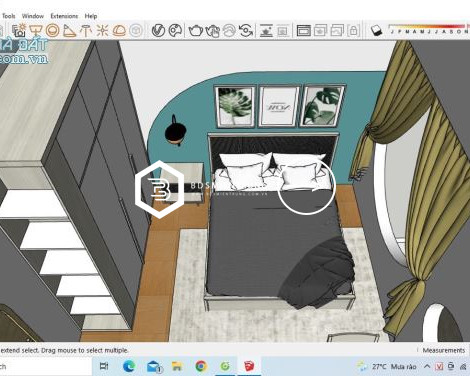
Task: Open the V-Ray Asset Editor
Action: click(x=158, y=31)
